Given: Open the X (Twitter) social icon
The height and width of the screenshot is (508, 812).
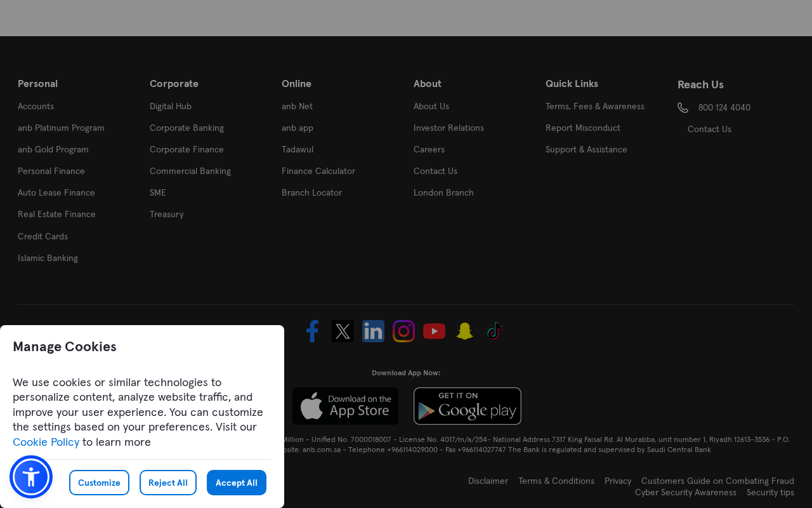Looking at the screenshot, I should (x=343, y=331).
